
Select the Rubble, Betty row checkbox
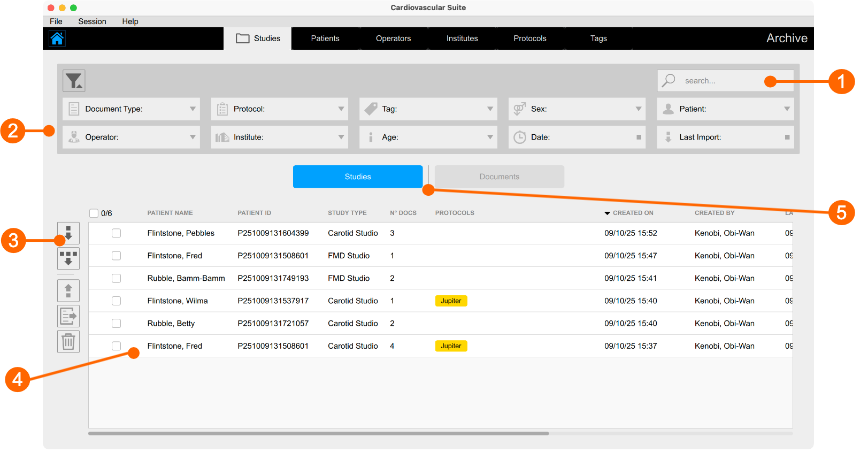point(116,324)
